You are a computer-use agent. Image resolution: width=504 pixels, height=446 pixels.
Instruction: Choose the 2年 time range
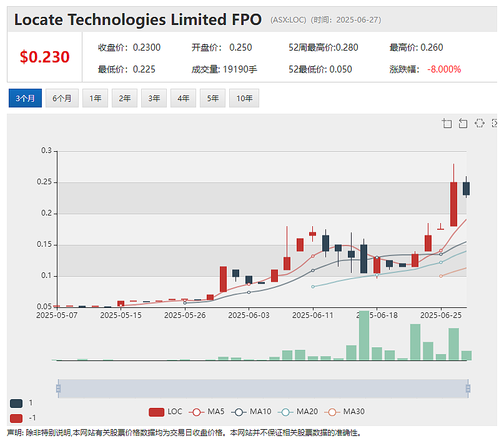click(124, 98)
